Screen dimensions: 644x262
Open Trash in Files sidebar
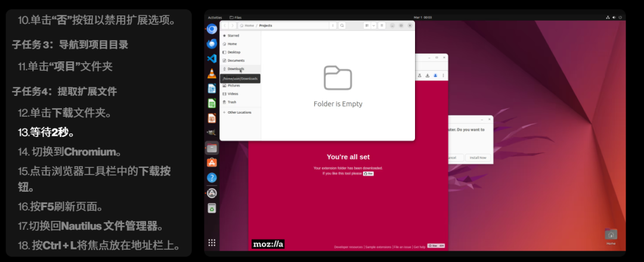click(240, 102)
